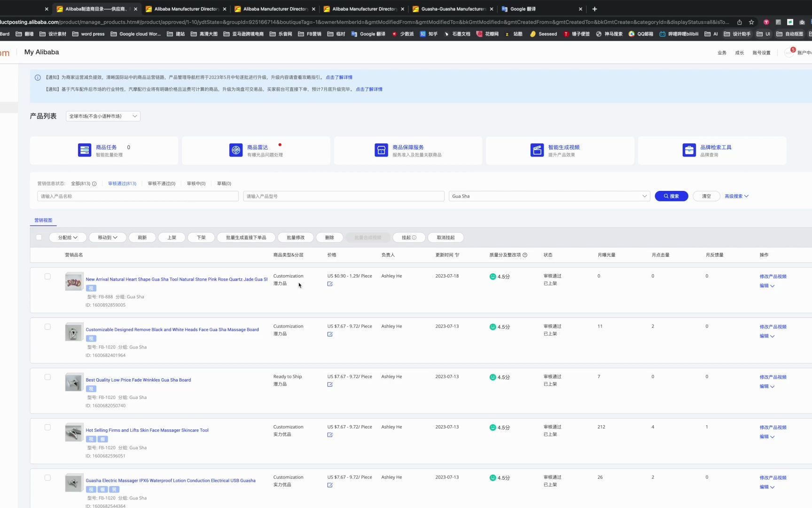Screen dimensions: 812x508
Task: Open a new browser tab with plus icon
Action: pyautogui.click(x=594, y=9)
